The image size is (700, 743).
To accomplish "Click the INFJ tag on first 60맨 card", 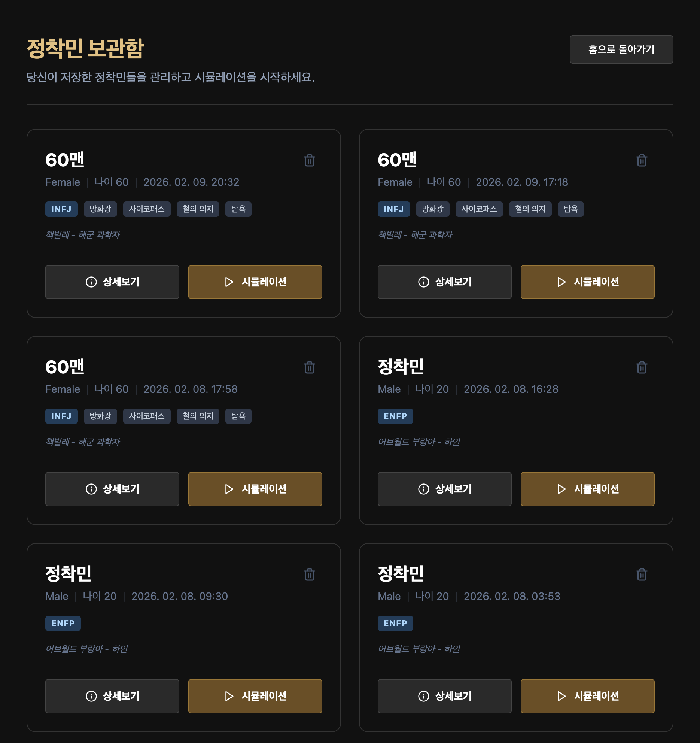I will 61,209.
